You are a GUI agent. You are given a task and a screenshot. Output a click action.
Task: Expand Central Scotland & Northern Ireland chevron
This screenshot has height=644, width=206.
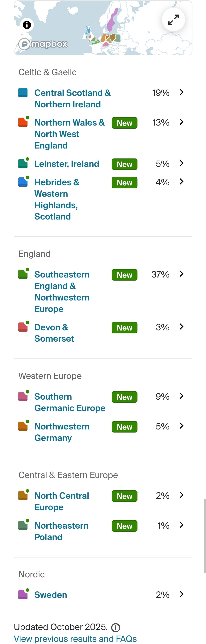pos(181,92)
